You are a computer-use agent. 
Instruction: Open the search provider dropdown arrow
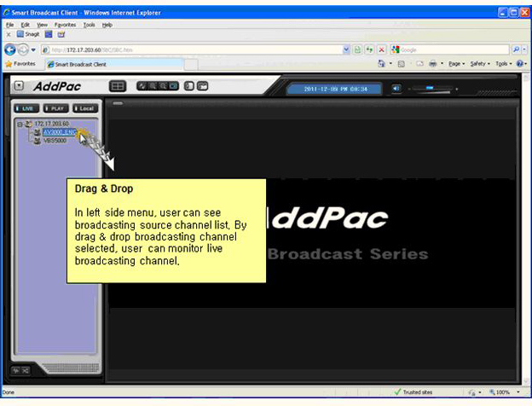(524, 50)
